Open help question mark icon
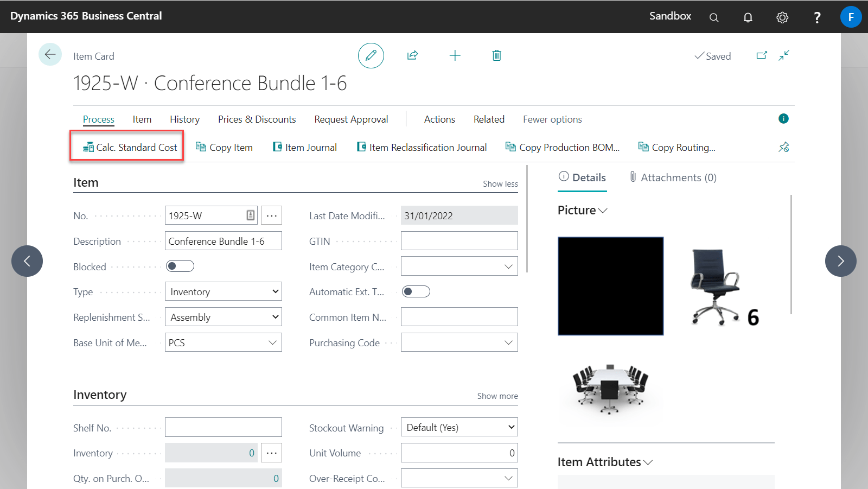The width and height of the screenshot is (868, 489). click(x=817, y=17)
